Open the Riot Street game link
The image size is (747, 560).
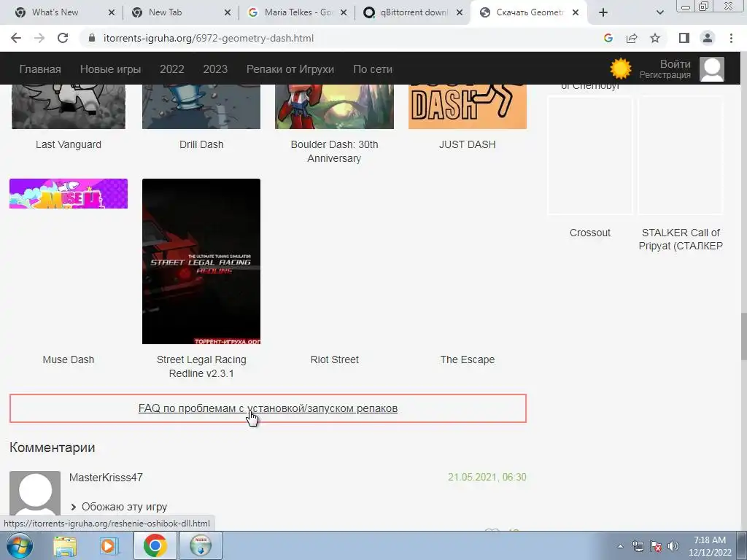334,359
